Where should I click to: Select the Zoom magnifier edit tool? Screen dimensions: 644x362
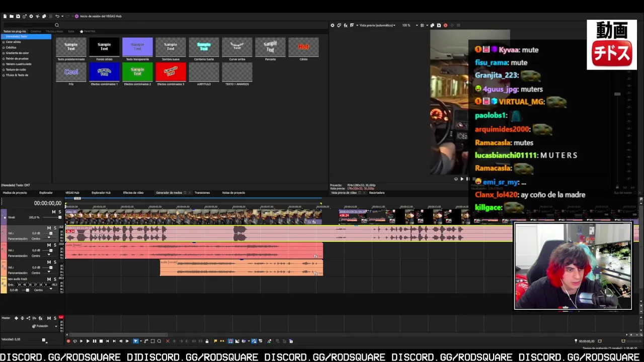(159, 341)
